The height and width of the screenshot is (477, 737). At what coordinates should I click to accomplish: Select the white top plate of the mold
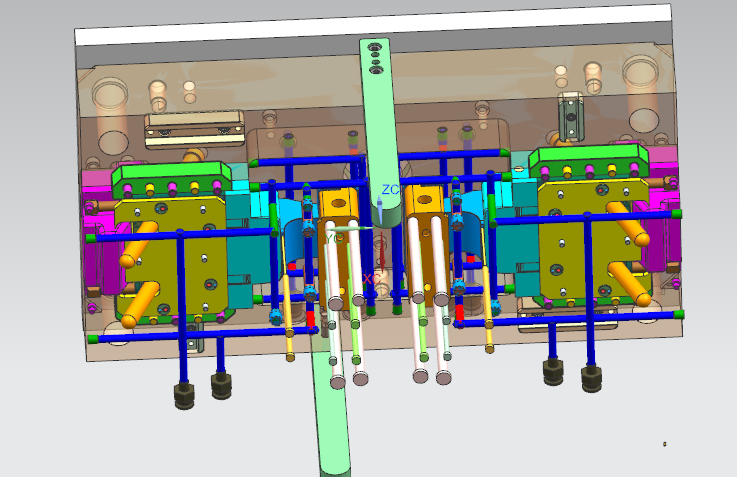[x=373, y=24]
